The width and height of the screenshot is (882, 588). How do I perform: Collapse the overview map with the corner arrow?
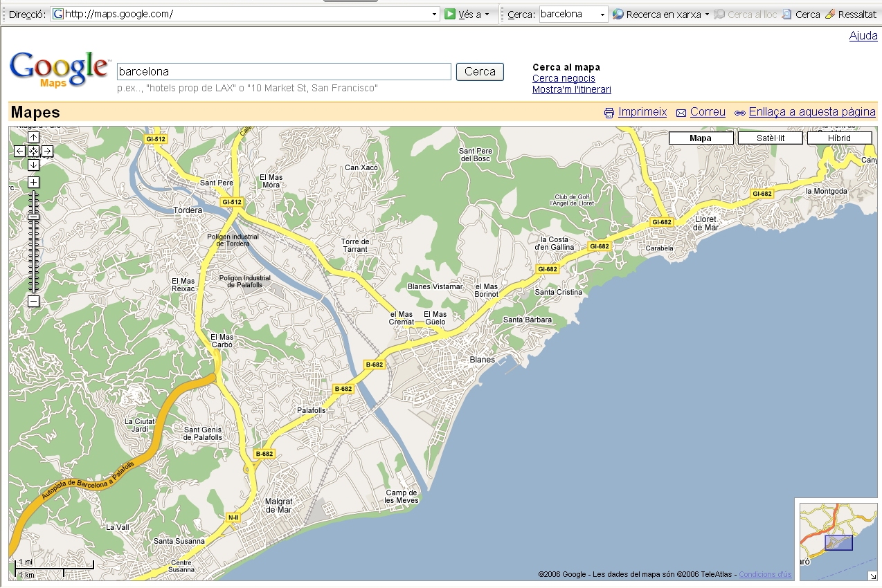click(x=872, y=576)
